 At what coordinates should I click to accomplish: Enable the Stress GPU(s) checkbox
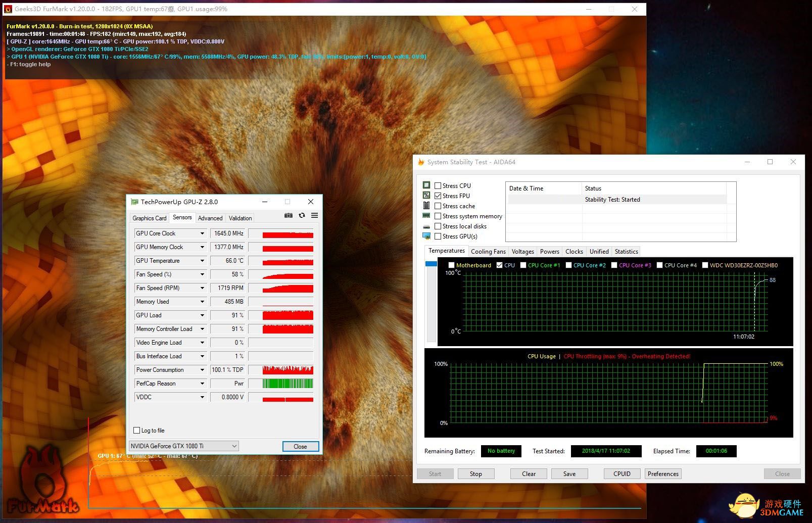(438, 236)
